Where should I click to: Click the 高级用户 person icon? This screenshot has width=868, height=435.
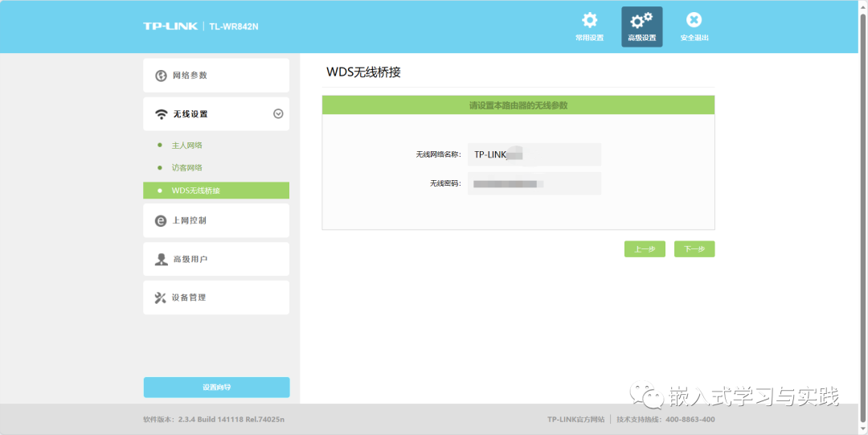161,260
